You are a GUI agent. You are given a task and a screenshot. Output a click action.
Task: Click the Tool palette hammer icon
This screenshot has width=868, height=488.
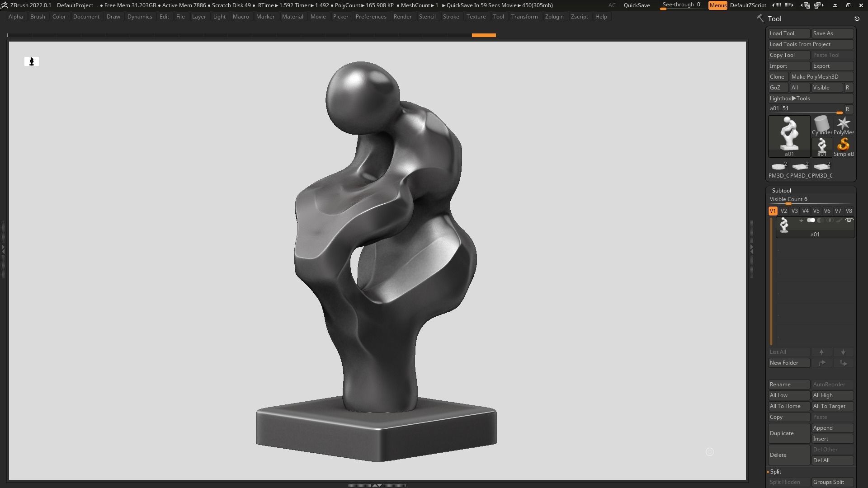click(x=760, y=19)
